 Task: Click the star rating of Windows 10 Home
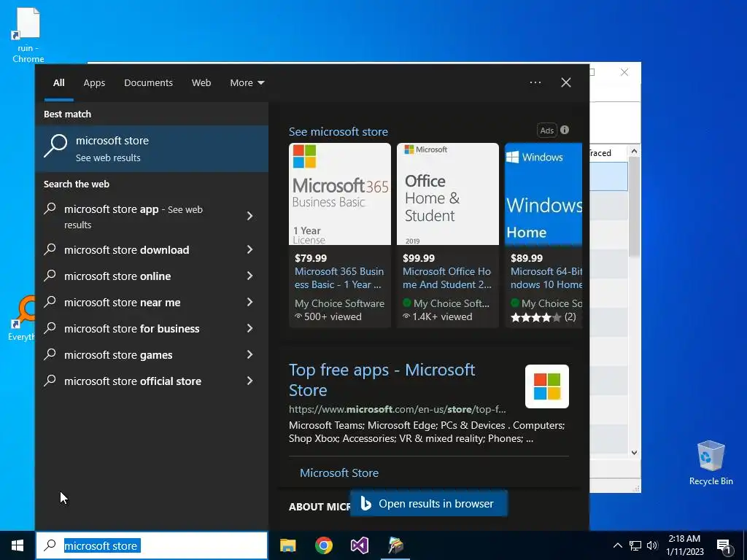click(535, 318)
